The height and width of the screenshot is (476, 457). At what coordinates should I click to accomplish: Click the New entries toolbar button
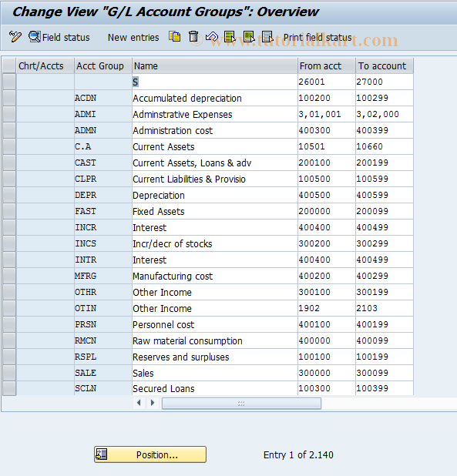click(x=133, y=37)
